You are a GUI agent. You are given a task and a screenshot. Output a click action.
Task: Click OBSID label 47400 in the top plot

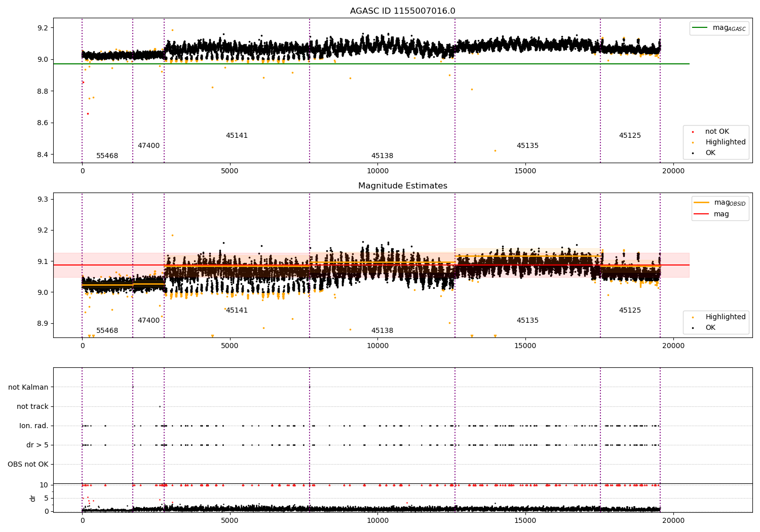[148, 146]
